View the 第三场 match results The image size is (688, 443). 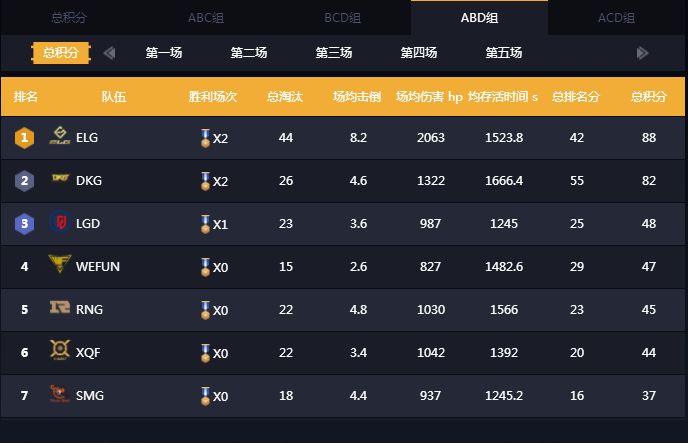coord(334,53)
